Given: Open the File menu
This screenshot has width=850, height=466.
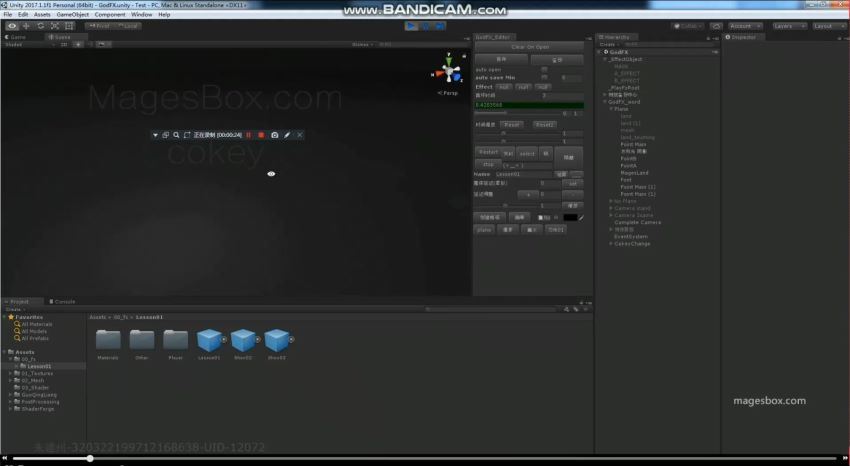Looking at the screenshot, I should (x=8, y=15).
